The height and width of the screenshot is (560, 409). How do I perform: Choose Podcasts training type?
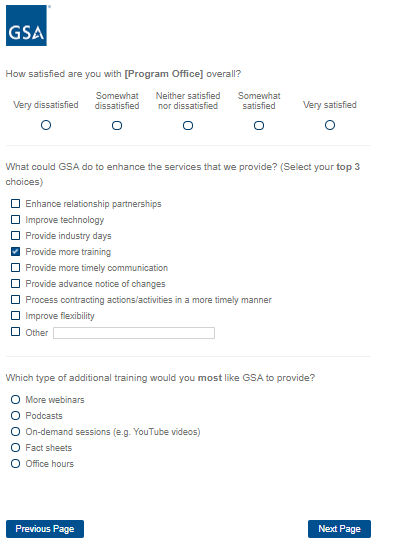[x=15, y=415]
